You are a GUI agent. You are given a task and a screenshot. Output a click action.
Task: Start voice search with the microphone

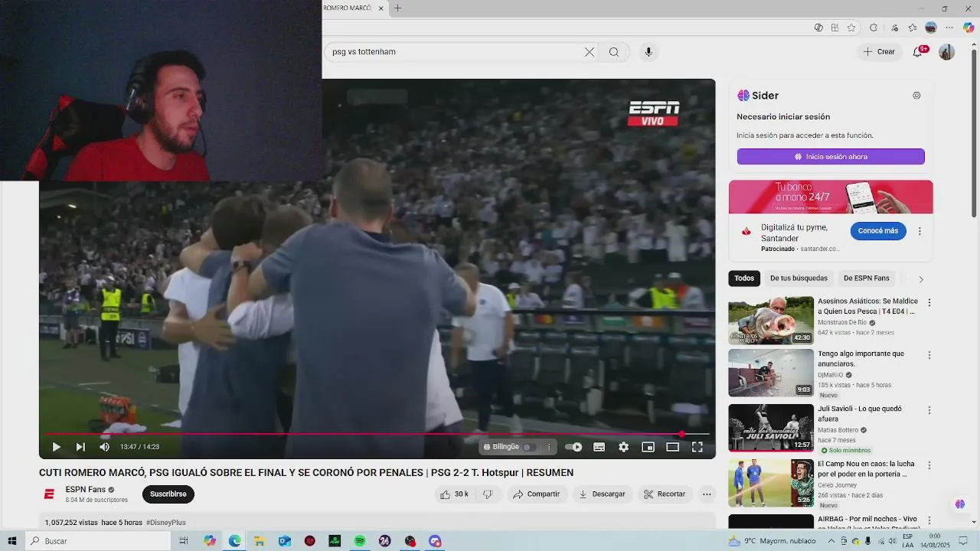(x=648, y=52)
